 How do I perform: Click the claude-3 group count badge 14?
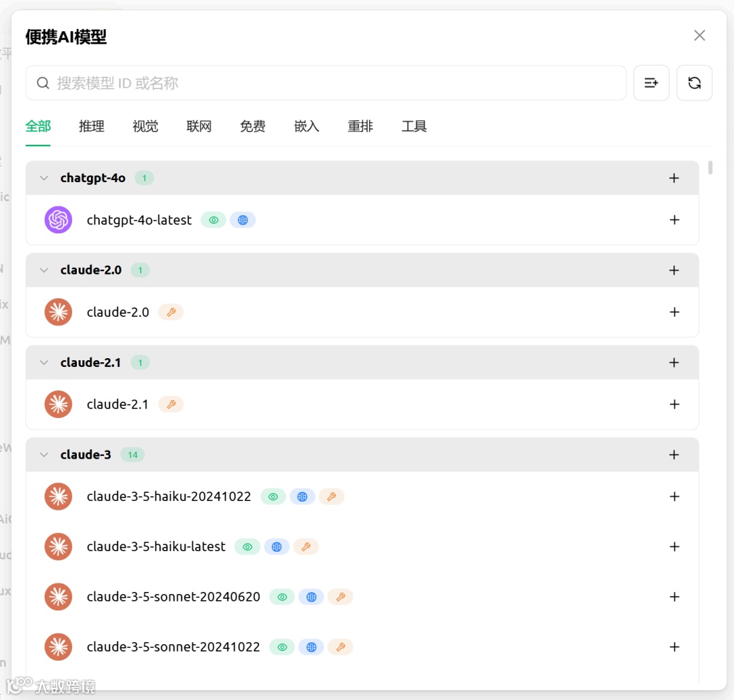click(133, 455)
